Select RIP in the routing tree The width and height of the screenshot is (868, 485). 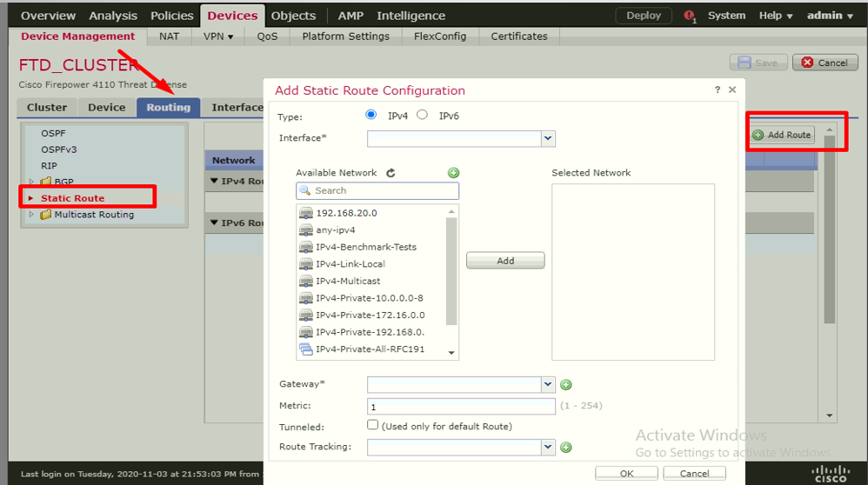pos(49,165)
